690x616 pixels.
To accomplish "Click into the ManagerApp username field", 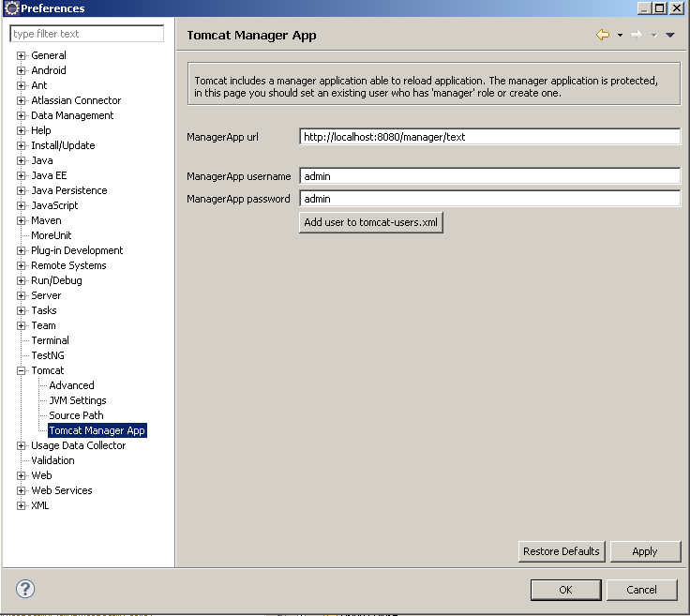I will (x=489, y=176).
